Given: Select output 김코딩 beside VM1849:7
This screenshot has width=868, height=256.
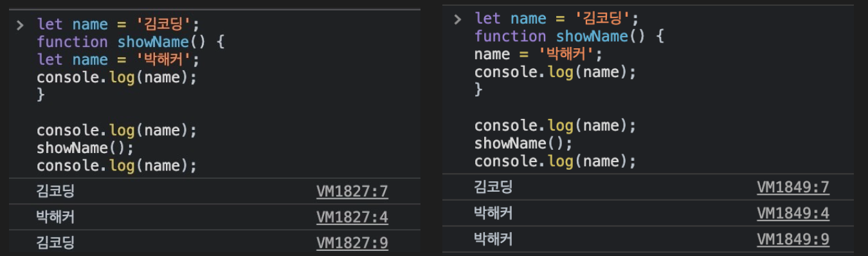Looking at the screenshot, I should 494,187.
